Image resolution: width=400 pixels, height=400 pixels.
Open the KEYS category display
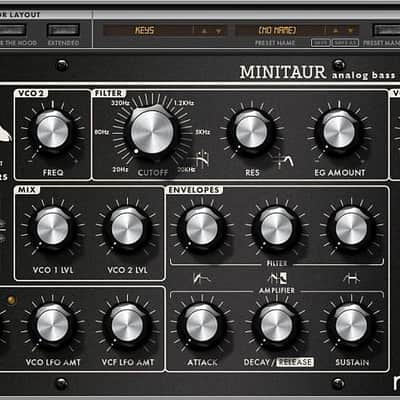[147, 30]
